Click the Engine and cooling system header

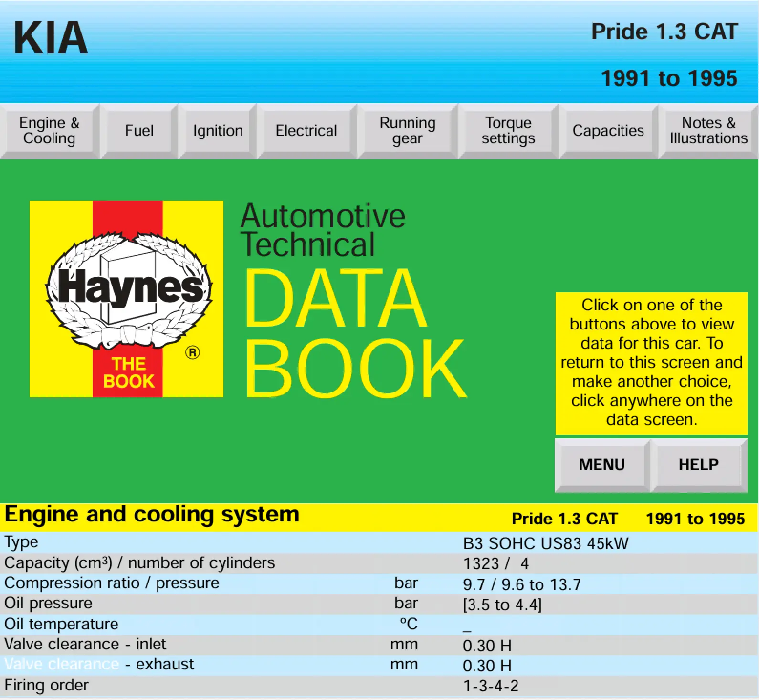coord(152,515)
